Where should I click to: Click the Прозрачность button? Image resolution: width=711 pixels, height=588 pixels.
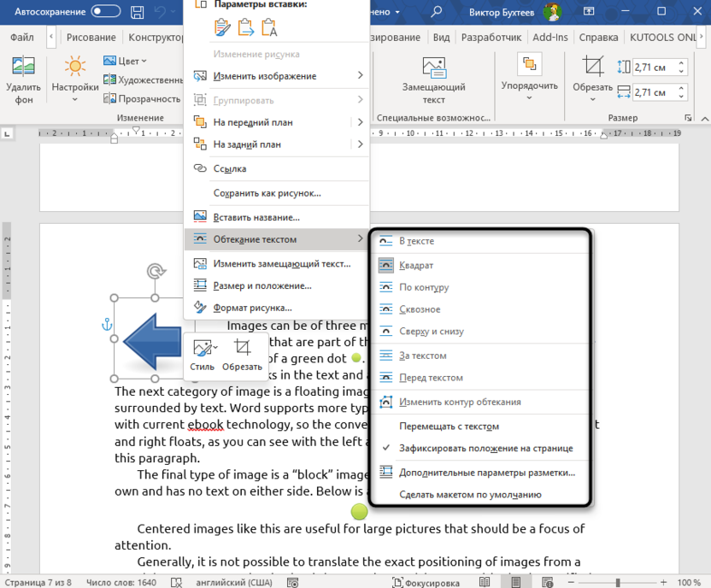click(x=142, y=98)
